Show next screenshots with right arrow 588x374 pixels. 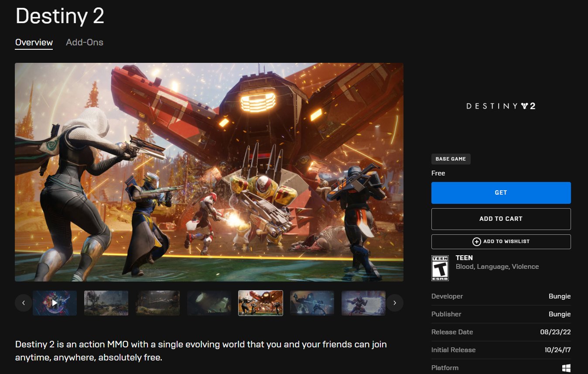click(x=395, y=302)
